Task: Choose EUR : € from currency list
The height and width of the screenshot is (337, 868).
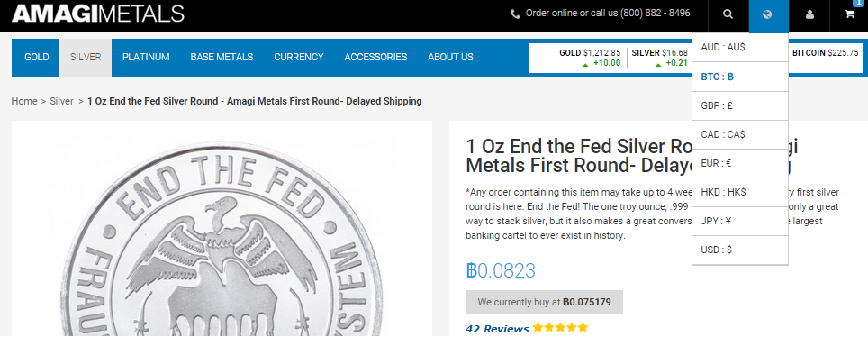Action: [739, 163]
